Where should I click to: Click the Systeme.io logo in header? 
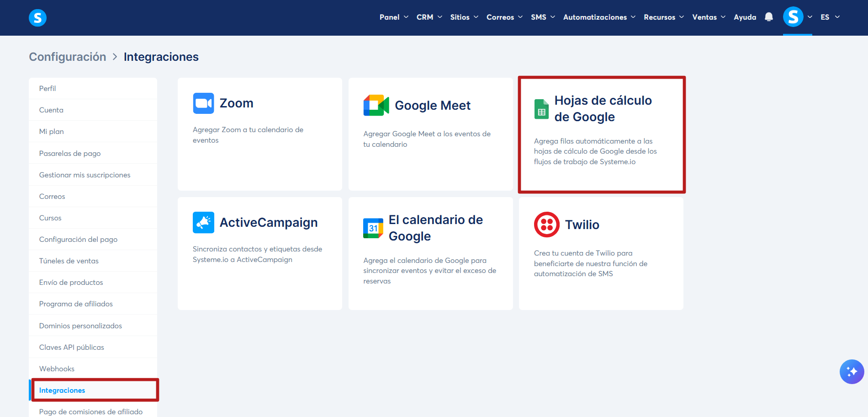click(37, 18)
